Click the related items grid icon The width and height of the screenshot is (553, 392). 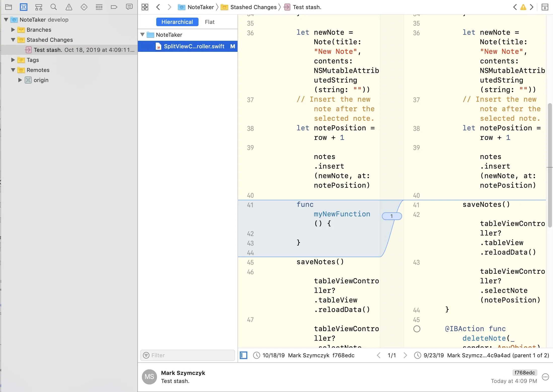145,7
